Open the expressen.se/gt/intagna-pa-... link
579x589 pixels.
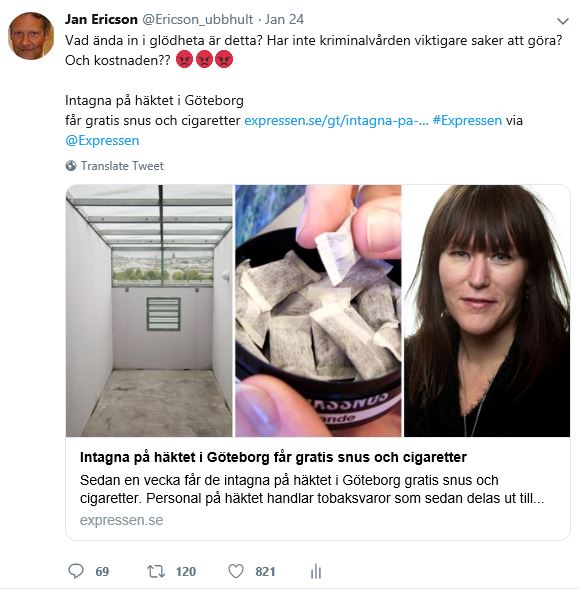[336, 121]
